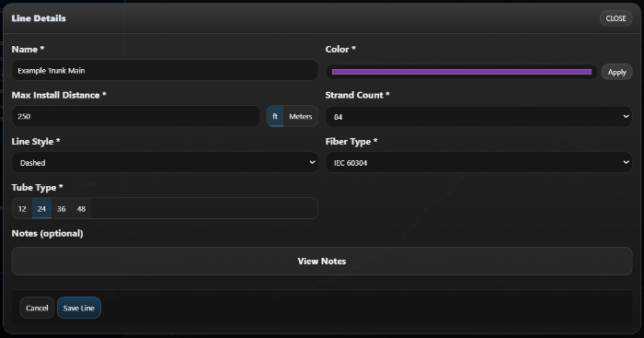Open the Line Style dropdown
The image size is (644, 338).
click(x=165, y=162)
